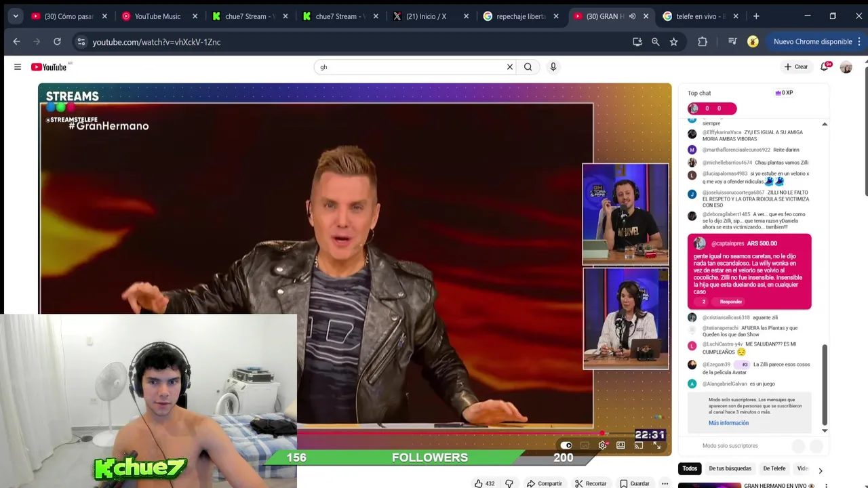Open the tab search dropdown
Screen dimensions: 868x488
(15, 16)
